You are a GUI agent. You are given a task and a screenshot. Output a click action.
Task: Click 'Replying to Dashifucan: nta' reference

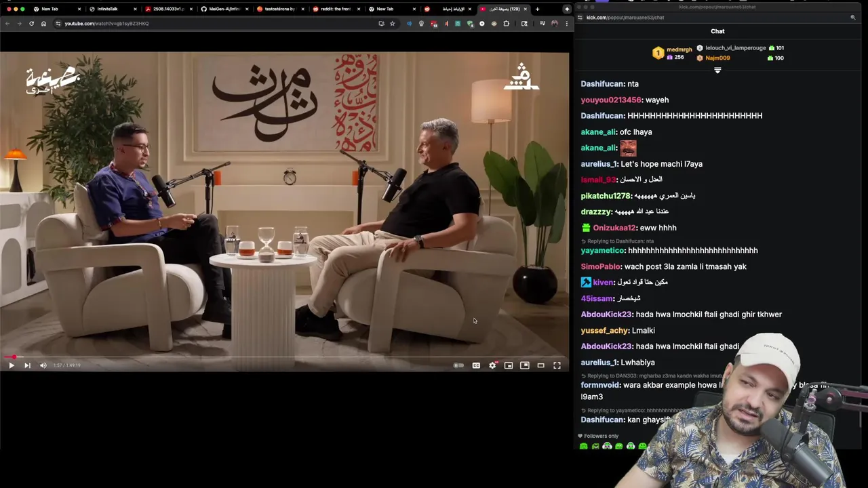(x=617, y=241)
